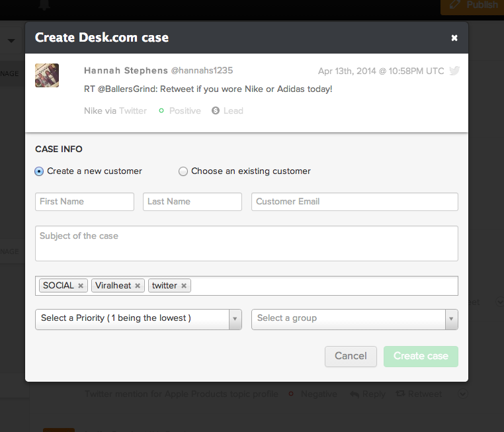The width and height of the screenshot is (504, 432).
Task: Close the Create Desk.com case dialog
Action: [454, 38]
